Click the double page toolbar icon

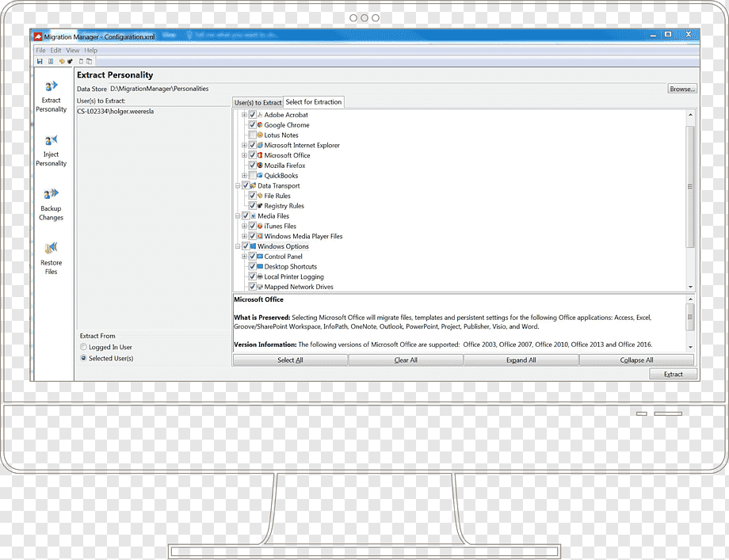point(89,61)
